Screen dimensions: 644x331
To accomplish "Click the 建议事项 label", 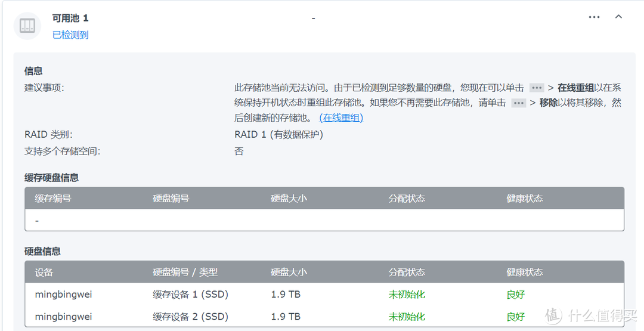I will (x=44, y=88).
